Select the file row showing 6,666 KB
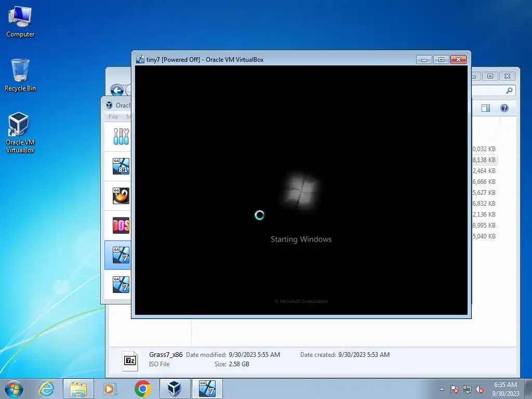This screenshot has height=399, width=532. pyautogui.click(x=484, y=181)
